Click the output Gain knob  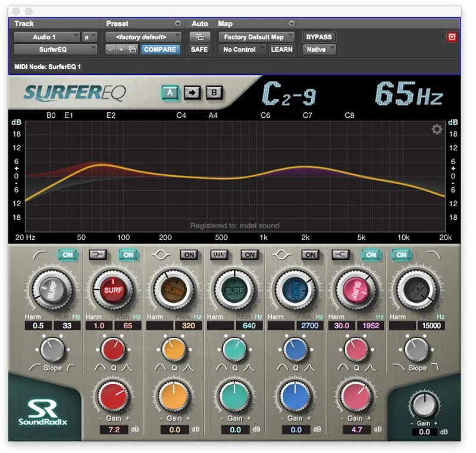[424, 405]
